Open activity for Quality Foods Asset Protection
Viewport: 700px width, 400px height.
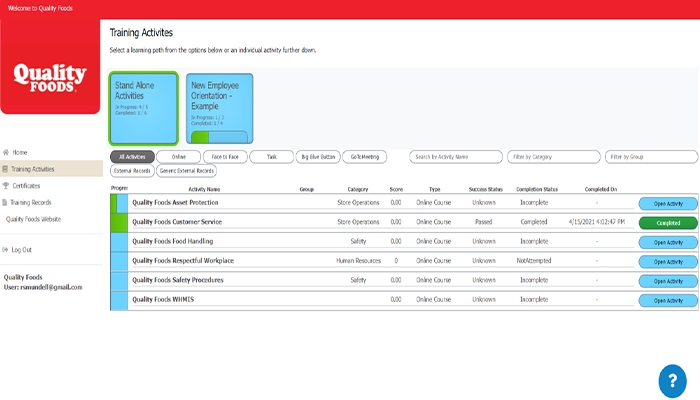[x=667, y=204]
